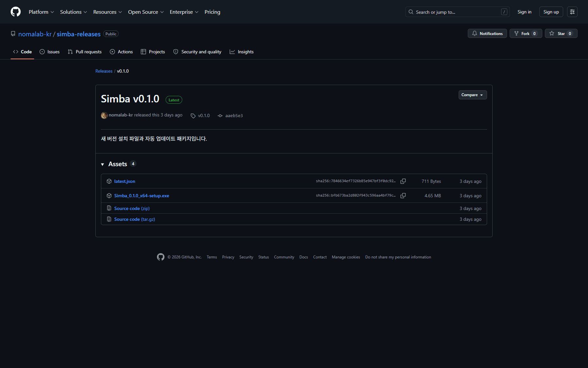Click the repository icon beside nomalab-kr
The width and height of the screenshot is (588, 368).
click(13, 34)
